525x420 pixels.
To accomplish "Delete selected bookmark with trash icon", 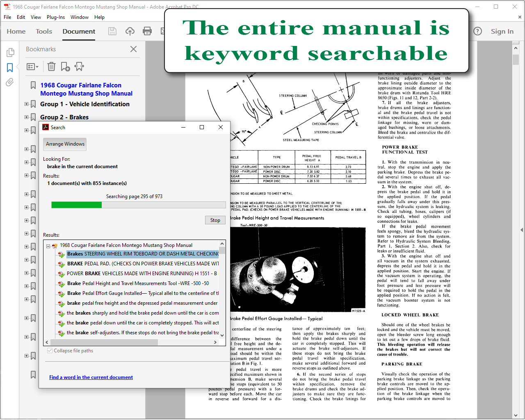I will tap(51, 66).
